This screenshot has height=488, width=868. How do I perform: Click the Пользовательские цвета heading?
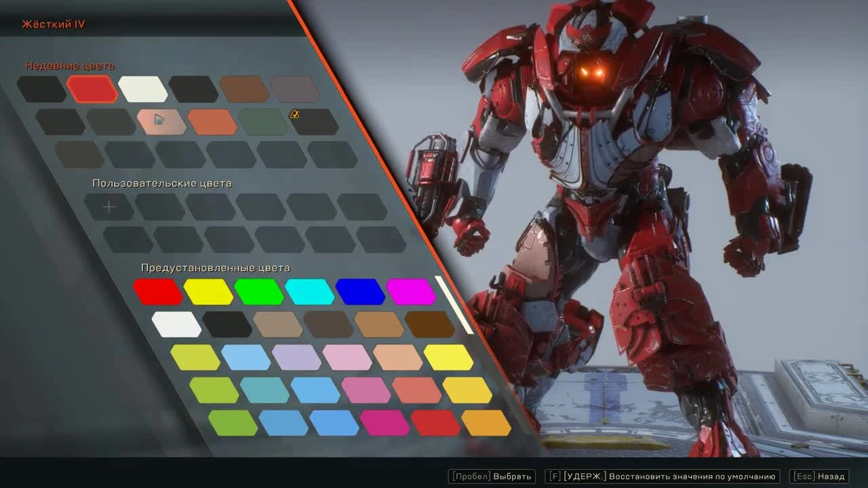162,183
